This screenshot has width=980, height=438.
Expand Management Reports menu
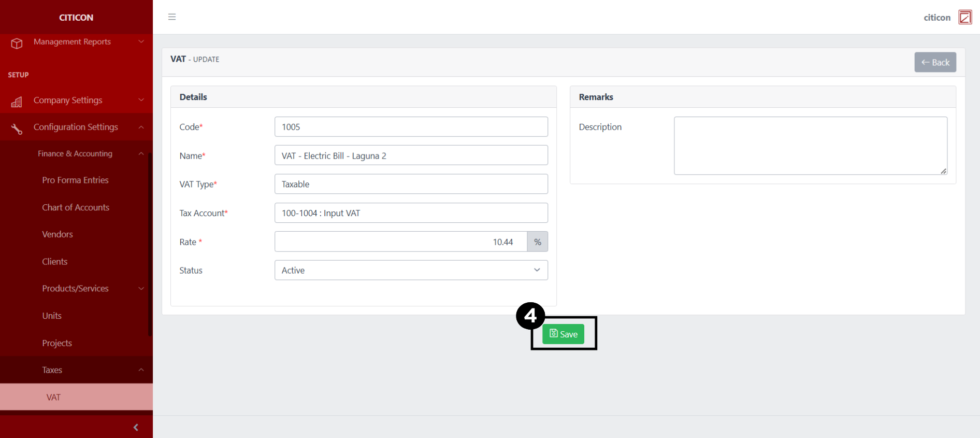140,41
